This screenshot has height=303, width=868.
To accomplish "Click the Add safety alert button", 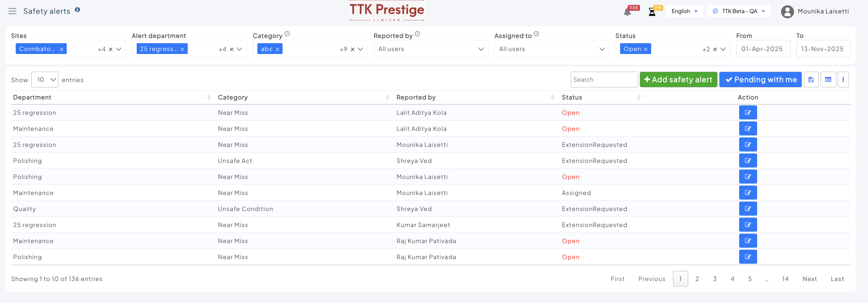I will (x=678, y=80).
